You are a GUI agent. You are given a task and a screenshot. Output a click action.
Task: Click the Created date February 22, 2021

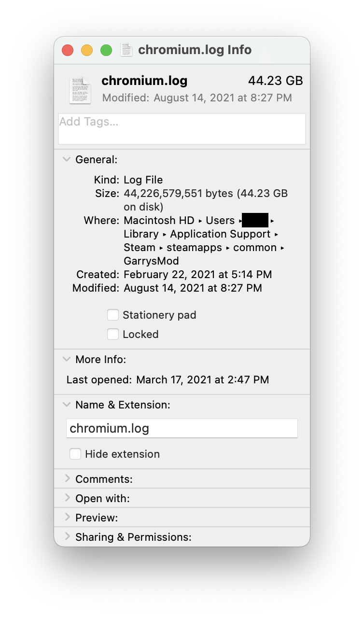(x=198, y=275)
